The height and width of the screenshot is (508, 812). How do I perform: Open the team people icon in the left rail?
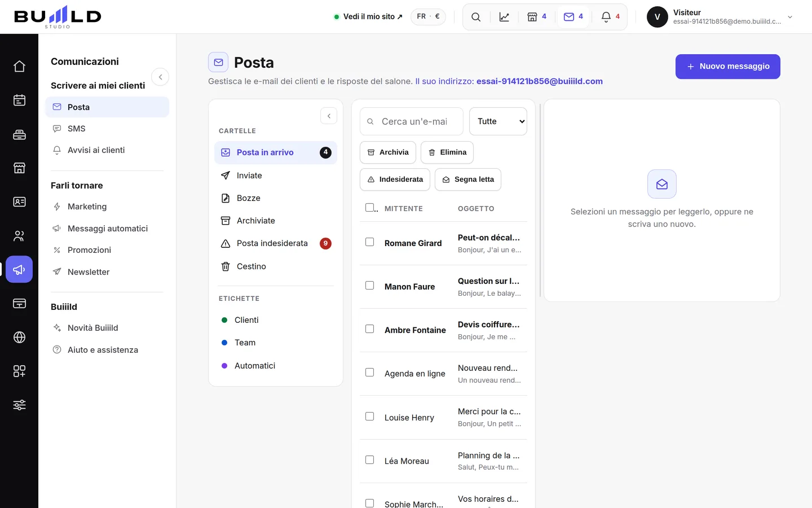(x=19, y=235)
